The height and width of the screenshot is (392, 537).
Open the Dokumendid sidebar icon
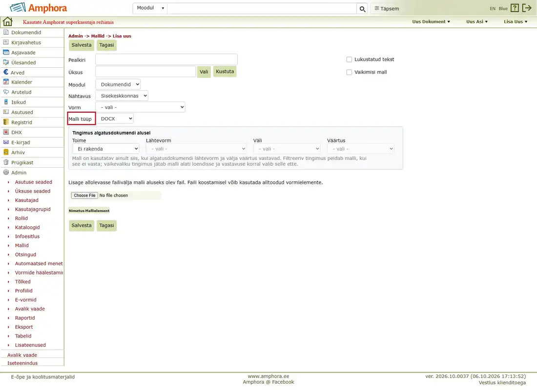[x=6, y=32]
